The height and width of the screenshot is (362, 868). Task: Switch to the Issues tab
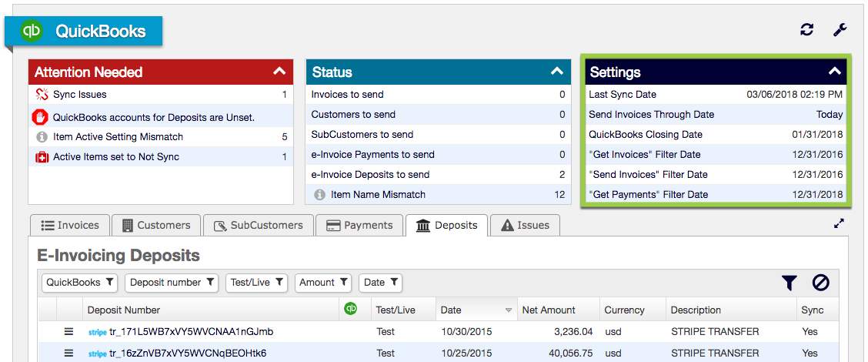[525, 225]
